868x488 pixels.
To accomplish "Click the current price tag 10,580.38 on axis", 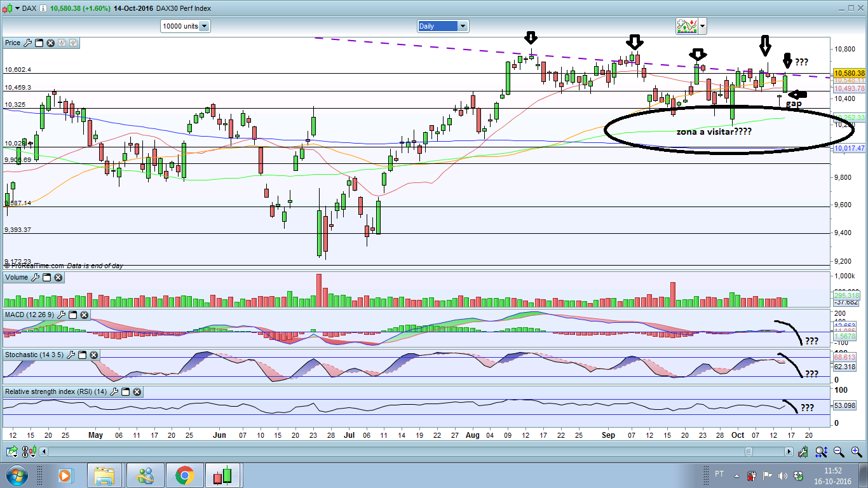I will tap(850, 73).
